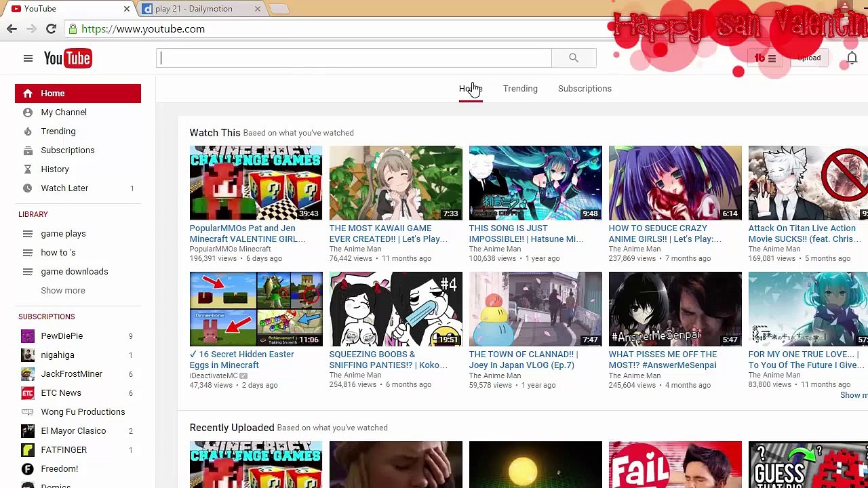Open Fail video thumbnail in Recently Uploaded

click(675, 464)
